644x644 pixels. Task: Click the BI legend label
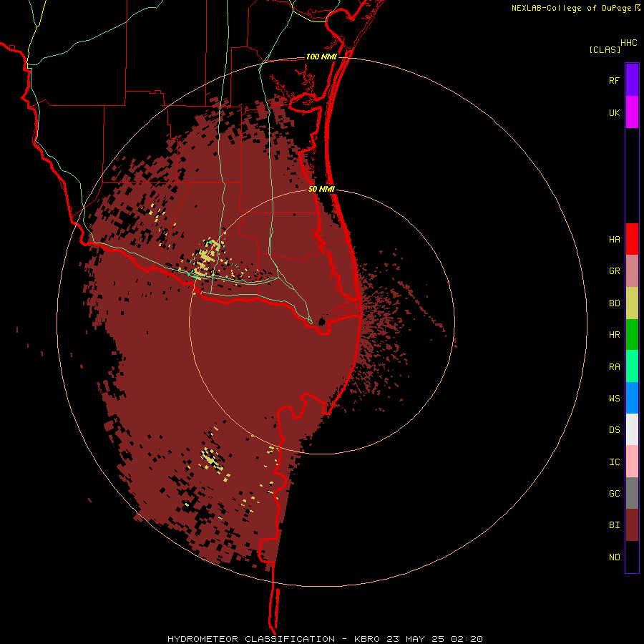[x=614, y=525]
